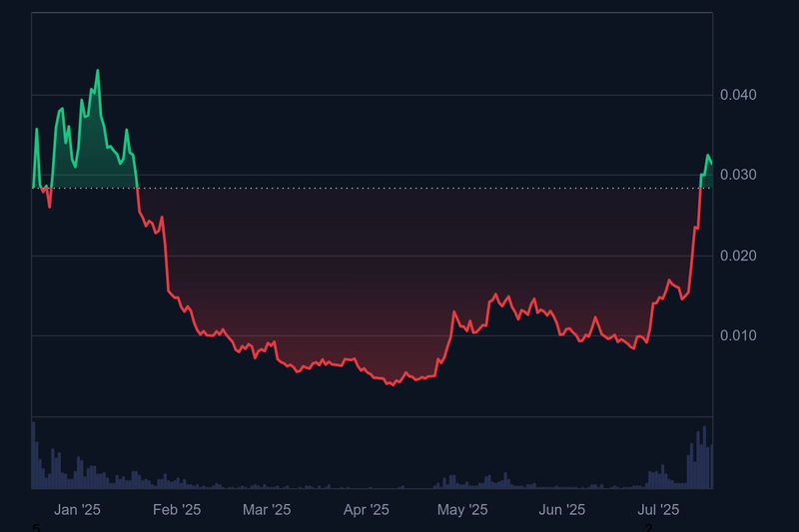Click the Jun '25 axis label
The image size is (799, 532).
562,510
